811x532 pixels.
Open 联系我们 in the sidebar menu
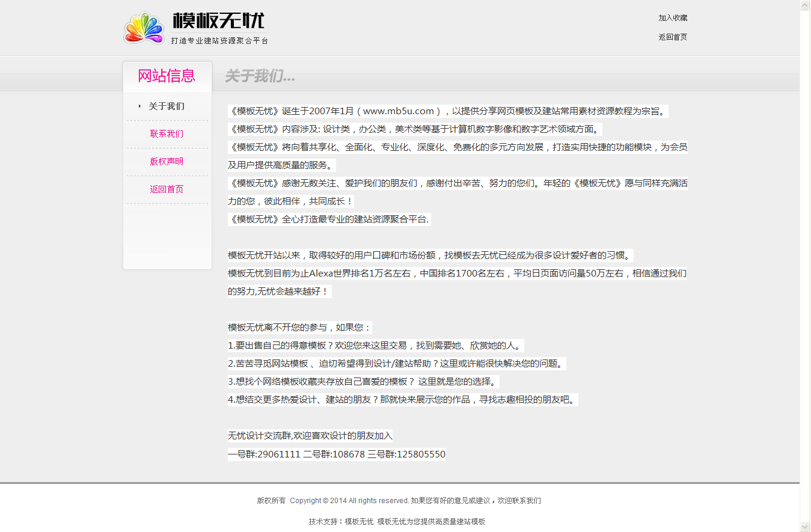coord(167,134)
